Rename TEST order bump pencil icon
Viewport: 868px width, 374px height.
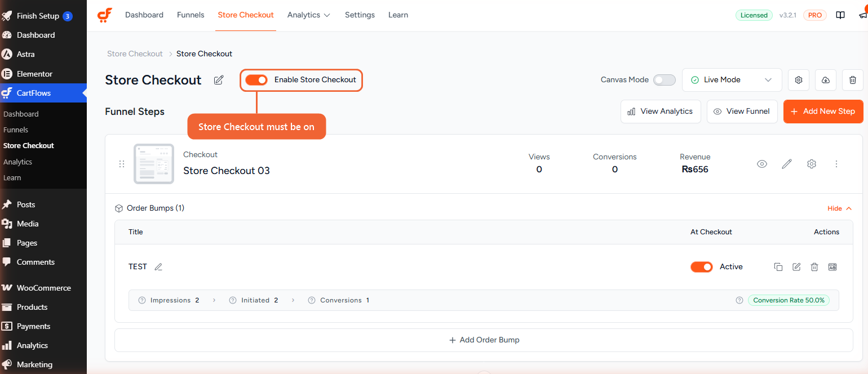click(158, 267)
